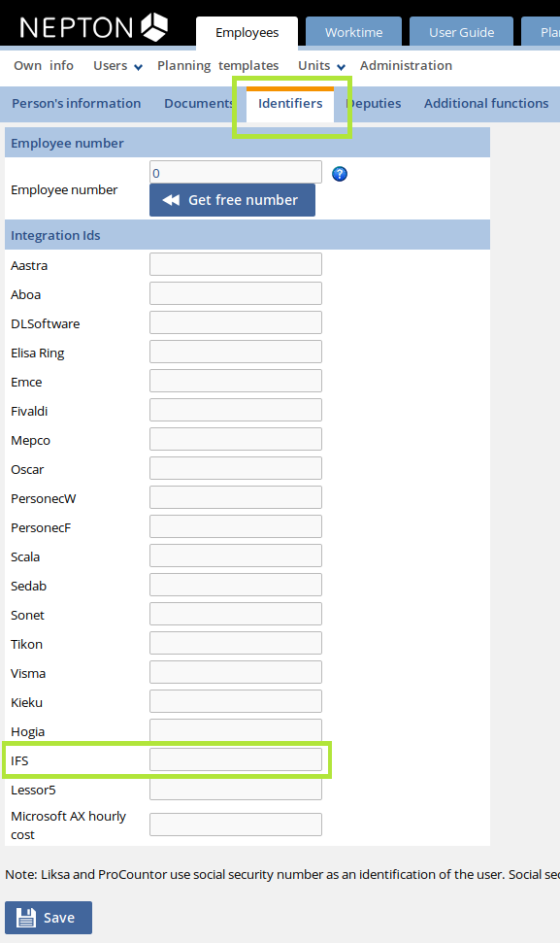Screen dimensions: 560x943
Task: Switch to the Identifiers tab
Action: tap(289, 103)
